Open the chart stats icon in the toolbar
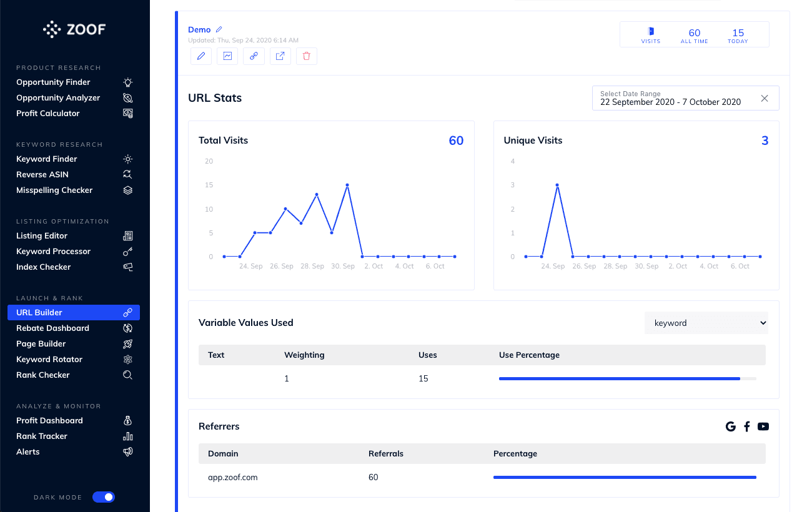 [227, 56]
